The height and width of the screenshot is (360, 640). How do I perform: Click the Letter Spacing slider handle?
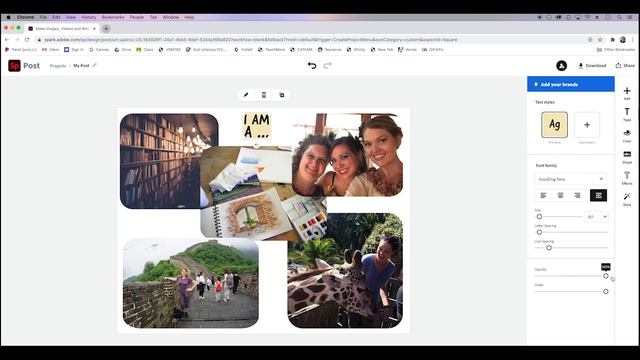pyautogui.click(x=539, y=232)
